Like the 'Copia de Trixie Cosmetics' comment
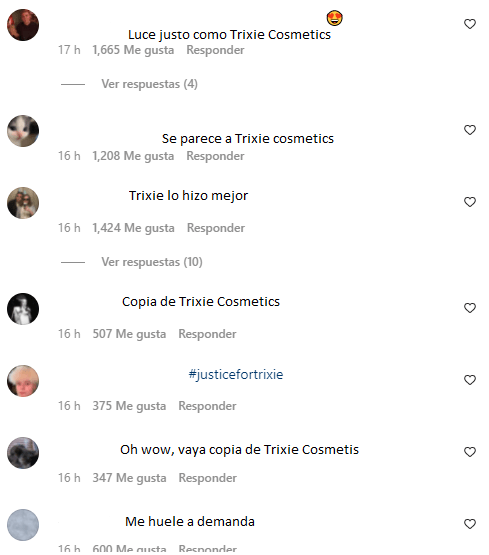The width and height of the screenshot is (489, 555). 470,308
